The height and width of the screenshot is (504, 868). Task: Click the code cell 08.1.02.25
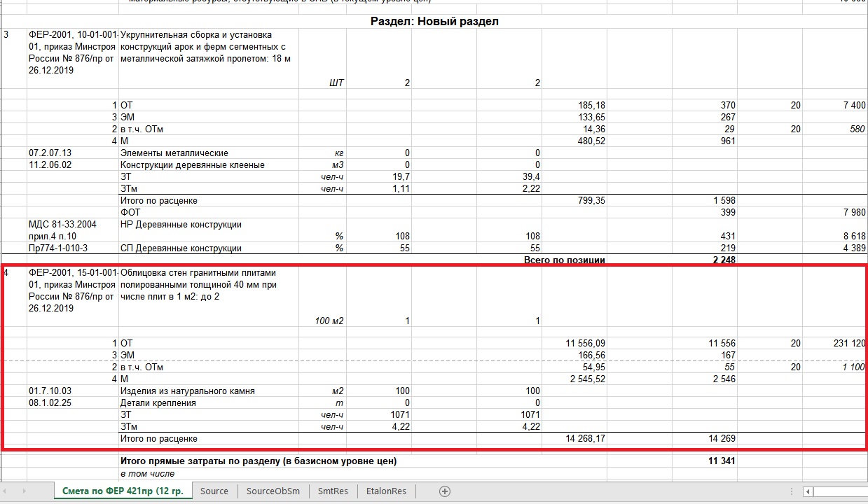click(50, 403)
